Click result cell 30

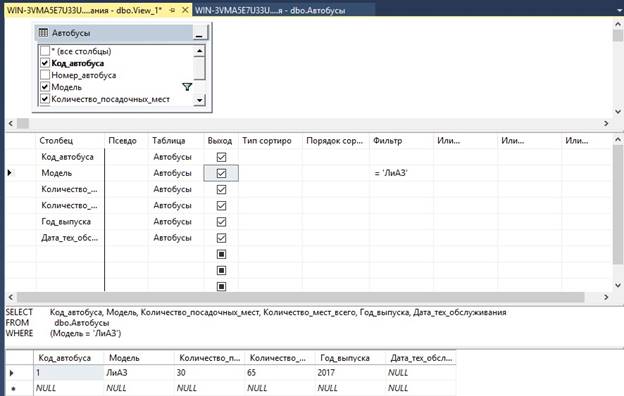[209, 373]
